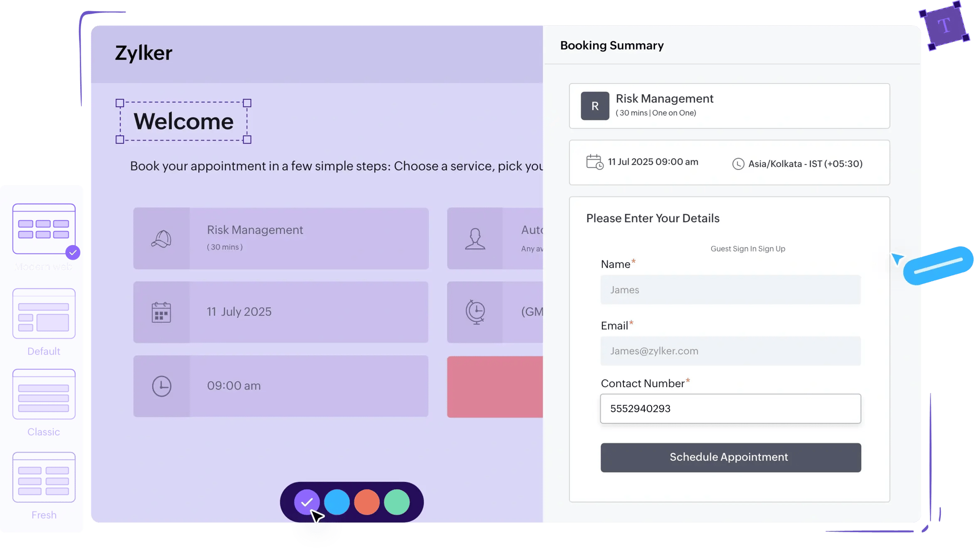
Task: Select the Default layout theme
Action: (x=44, y=314)
